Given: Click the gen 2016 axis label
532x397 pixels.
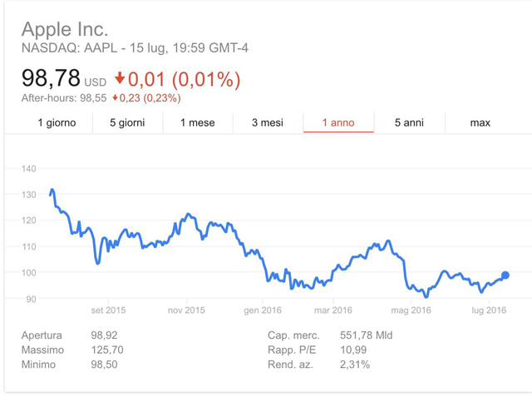Looking at the screenshot, I should tap(262, 310).
